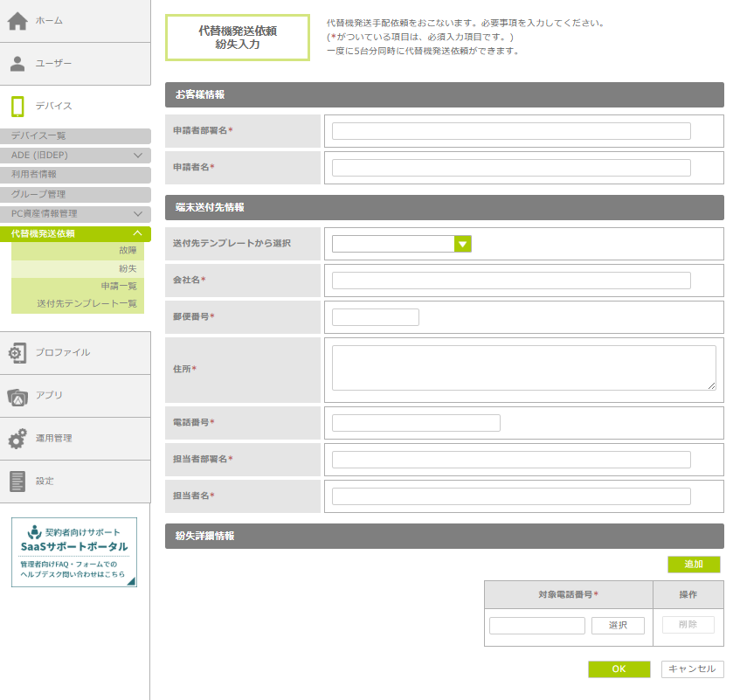Screen dimensions: 733x700
Task: Confirm the form with OK
Action: tap(619, 669)
